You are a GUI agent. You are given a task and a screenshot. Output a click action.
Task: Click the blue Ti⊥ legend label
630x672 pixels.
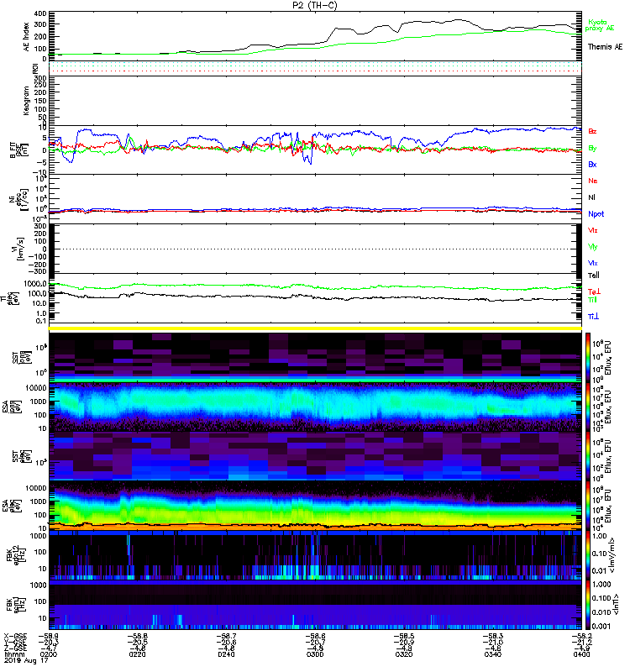click(x=593, y=317)
